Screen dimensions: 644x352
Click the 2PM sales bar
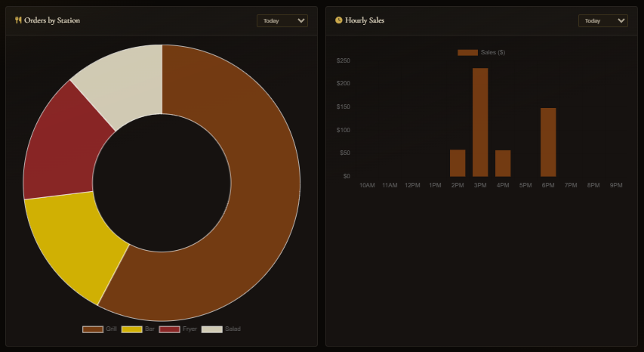point(458,163)
